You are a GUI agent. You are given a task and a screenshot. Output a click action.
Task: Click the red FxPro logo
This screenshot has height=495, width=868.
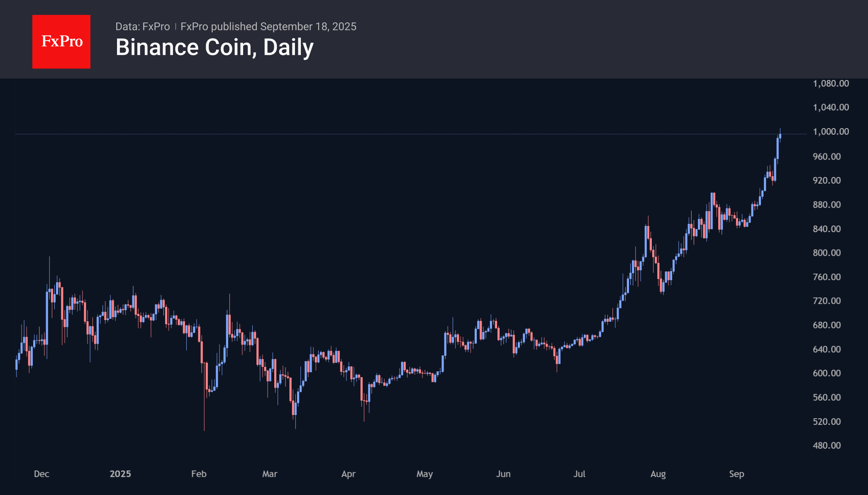[61, 41]
